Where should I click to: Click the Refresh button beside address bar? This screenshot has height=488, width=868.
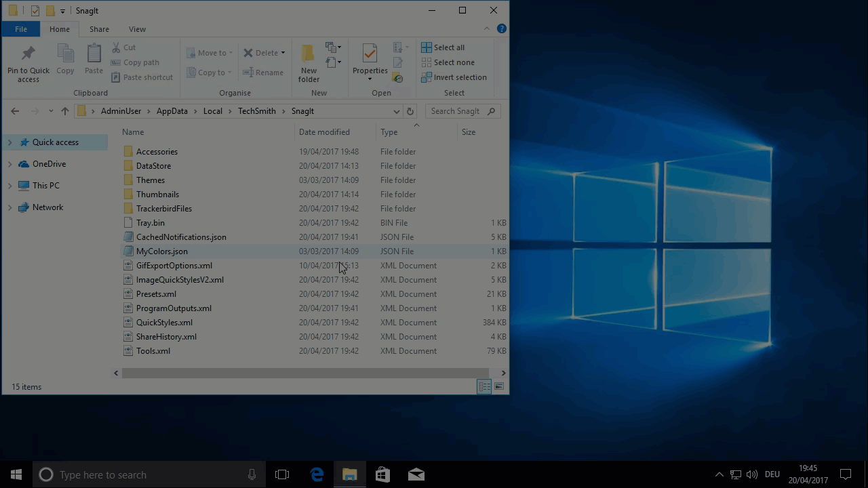pyautogui.click(x=410, y=111)
